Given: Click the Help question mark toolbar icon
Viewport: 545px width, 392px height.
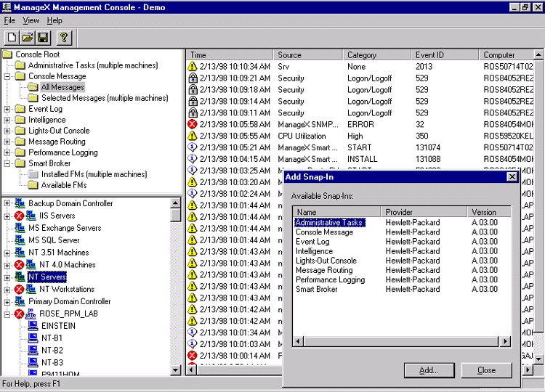Looking at the screenshot, I should pyautogui.click(x=64, y=37).
